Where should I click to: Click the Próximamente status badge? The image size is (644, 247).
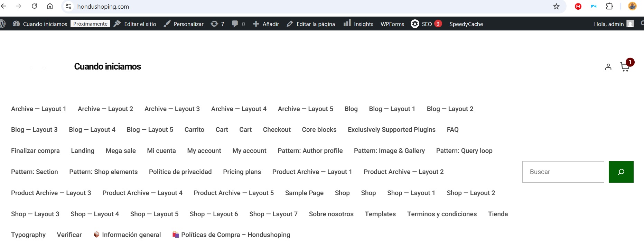[90, 24]
